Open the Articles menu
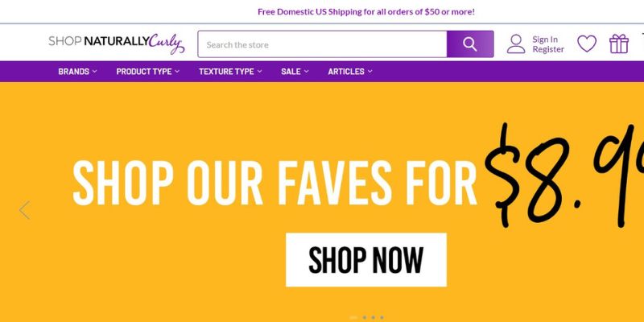 point(350,72)
